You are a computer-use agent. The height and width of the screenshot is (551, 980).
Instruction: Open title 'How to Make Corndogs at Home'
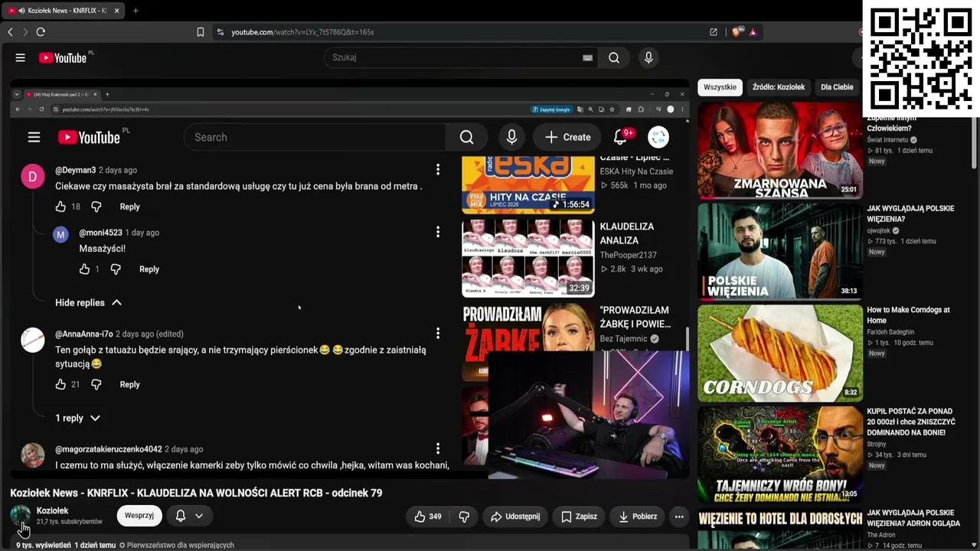[908, 315]
